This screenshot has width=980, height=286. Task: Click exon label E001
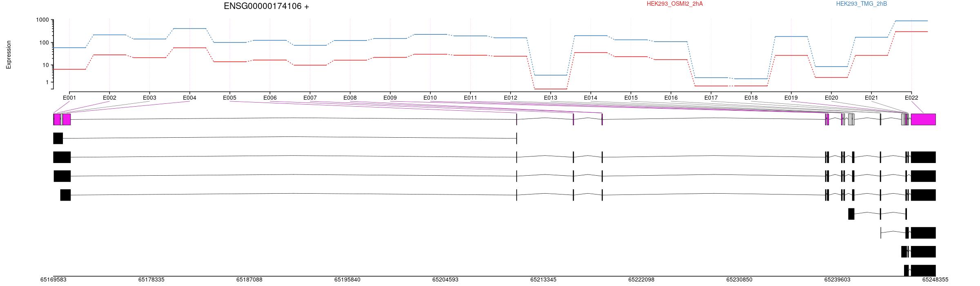69,98
